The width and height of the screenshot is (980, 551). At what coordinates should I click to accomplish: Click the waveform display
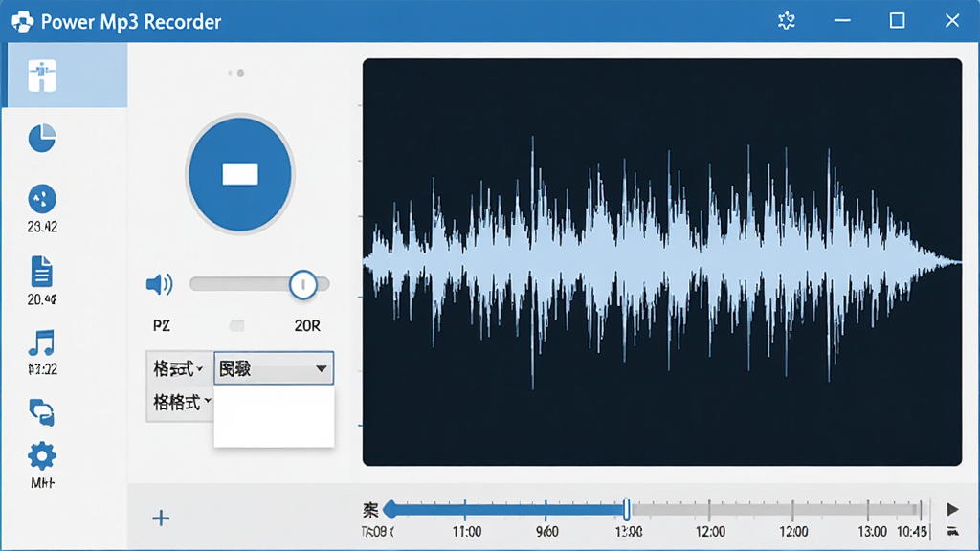point(662,262)
